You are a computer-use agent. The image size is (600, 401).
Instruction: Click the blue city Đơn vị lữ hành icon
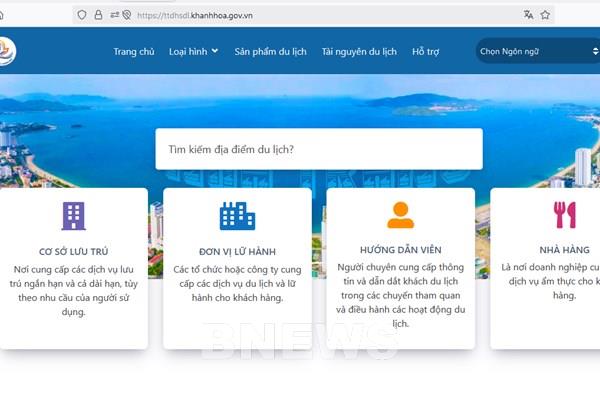237,216
